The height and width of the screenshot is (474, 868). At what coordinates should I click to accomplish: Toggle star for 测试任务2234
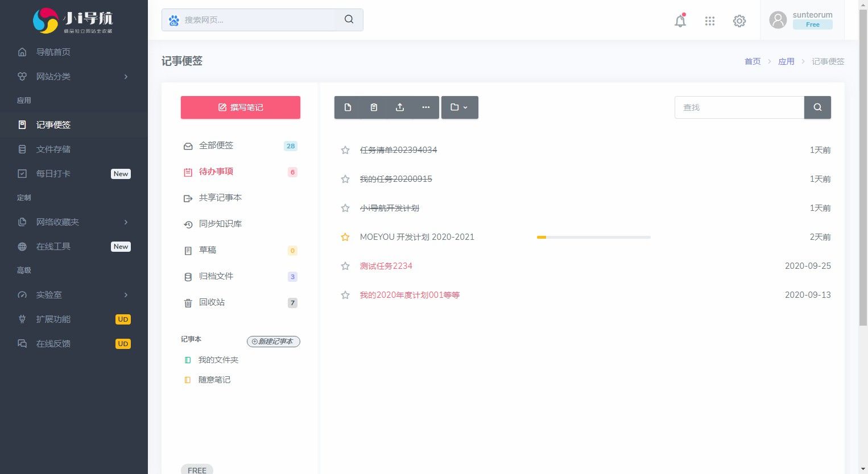345,266
